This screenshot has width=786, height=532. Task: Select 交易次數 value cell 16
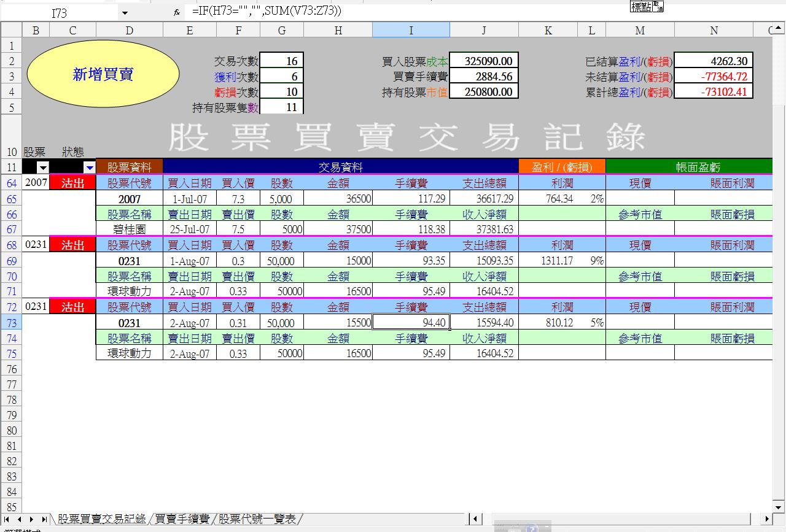point(282,60)
